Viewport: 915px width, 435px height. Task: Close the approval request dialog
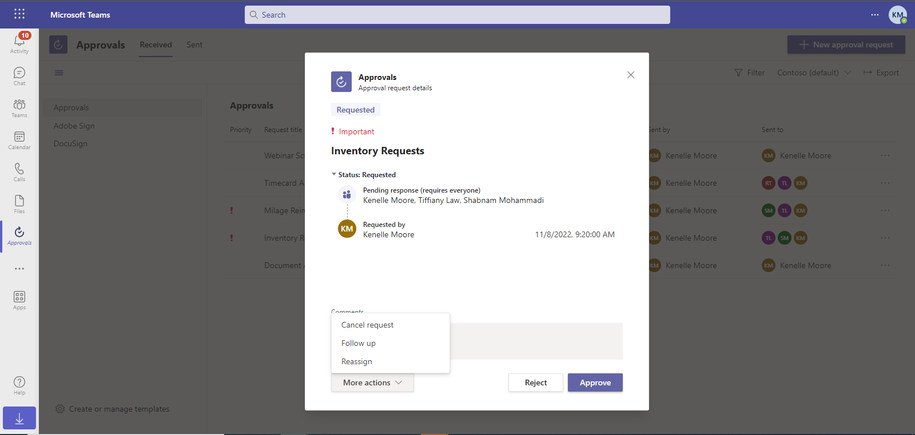[630, 75]
